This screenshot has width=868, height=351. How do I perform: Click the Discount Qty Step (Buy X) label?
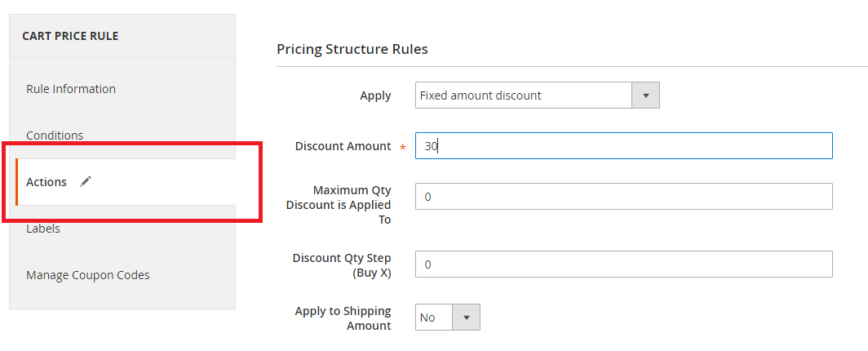[x=342, y=265]
